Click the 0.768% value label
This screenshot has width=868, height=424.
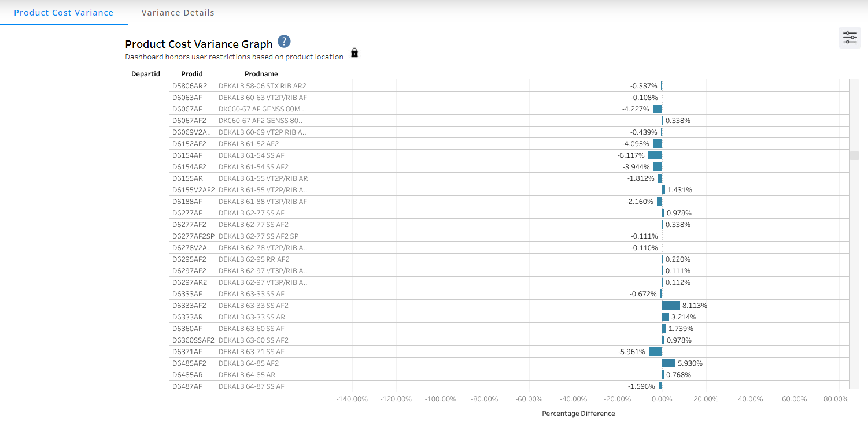678,375
